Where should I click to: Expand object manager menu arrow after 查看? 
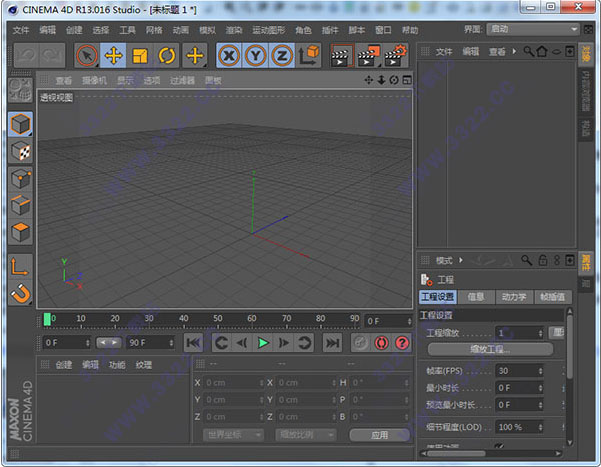tap(514, 51)
